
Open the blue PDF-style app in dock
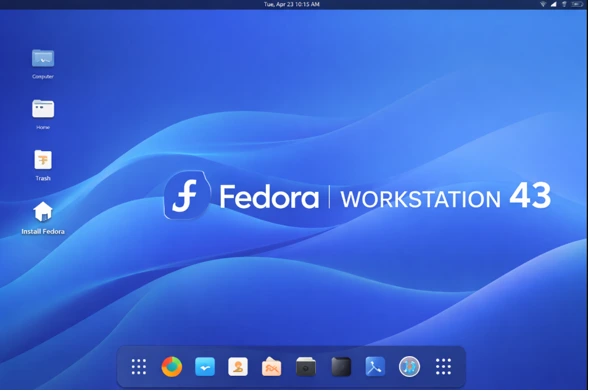point(375,367)
